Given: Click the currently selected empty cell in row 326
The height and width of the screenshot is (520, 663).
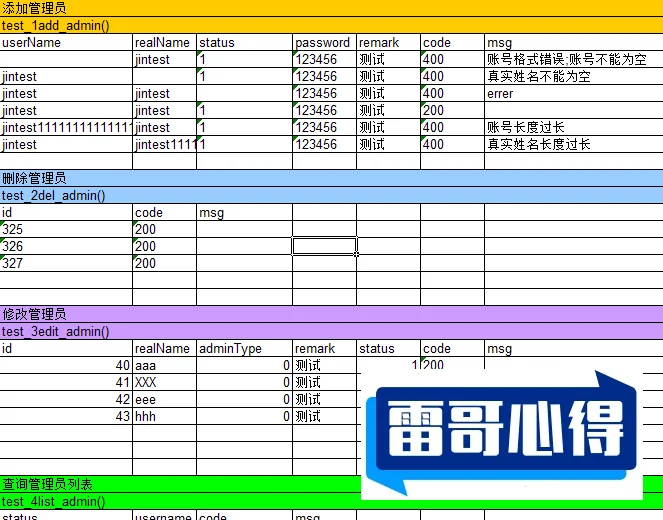Looking at the screenshot, I should pyautogui.click(x=324, y=246).
